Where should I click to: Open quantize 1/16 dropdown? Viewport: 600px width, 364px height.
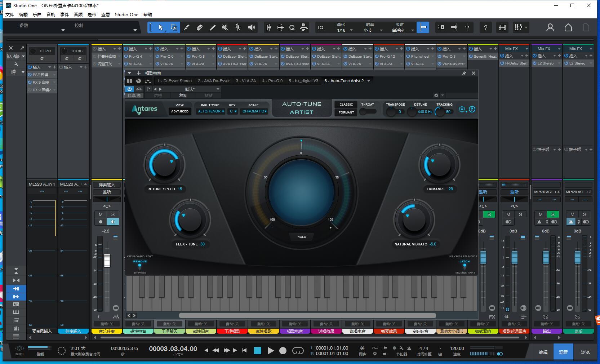[x=345, y=30]
